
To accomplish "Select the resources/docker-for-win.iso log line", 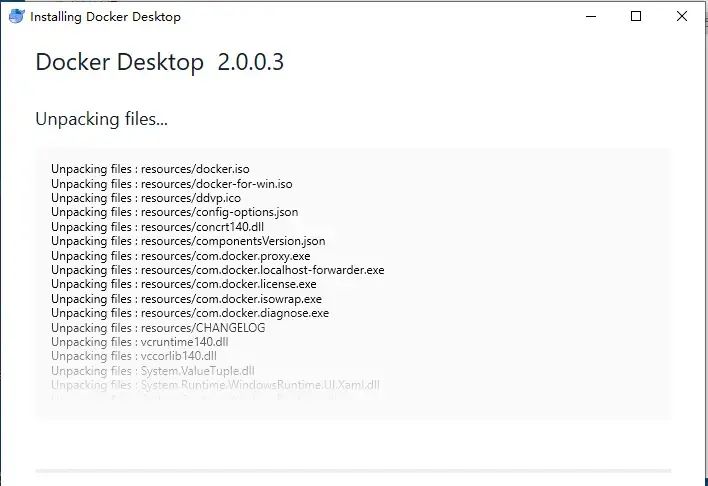I will (x=172, y=183).
